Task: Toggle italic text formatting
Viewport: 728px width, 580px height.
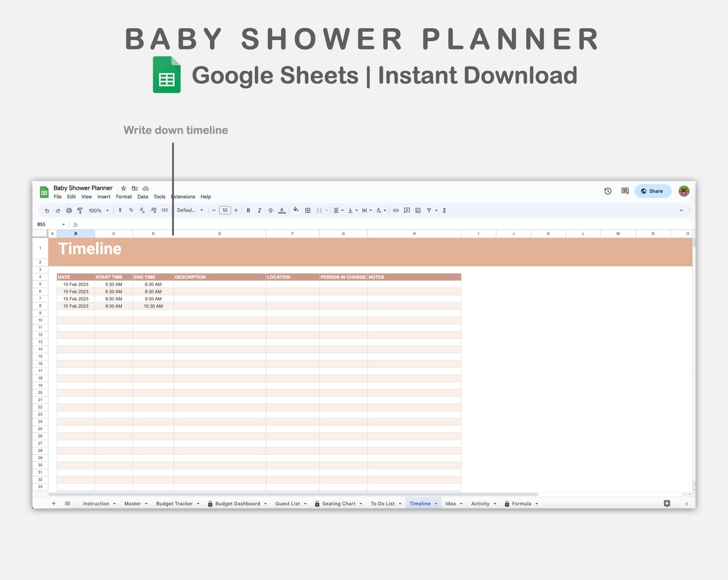Action: coord(259,210)
